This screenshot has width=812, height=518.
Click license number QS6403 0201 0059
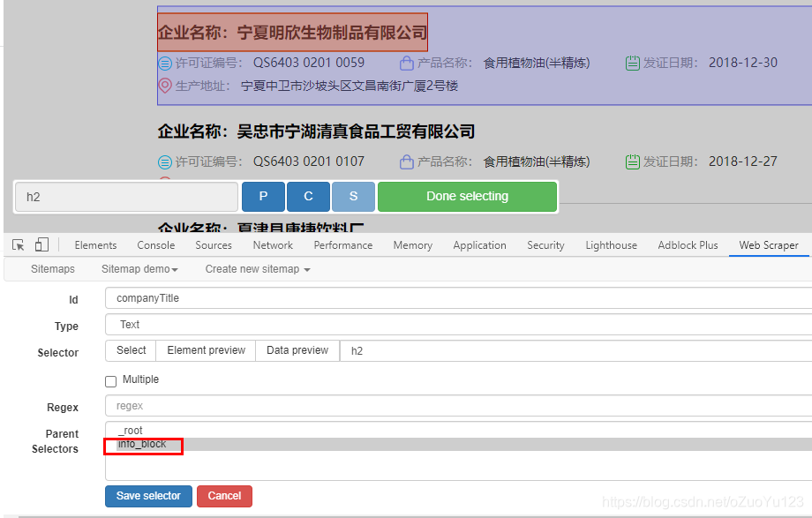point(309,63)
